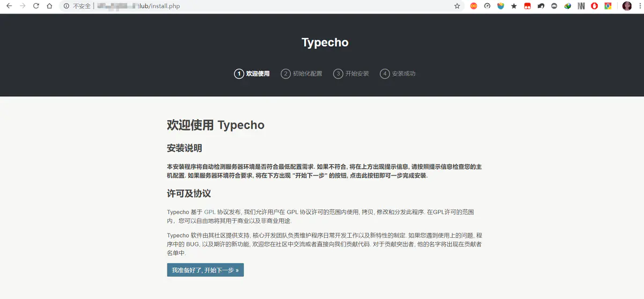Bookmark this page with the star outline
Image resolution: width=644 pixels, height=299 pixels.
tap(457, 6)
